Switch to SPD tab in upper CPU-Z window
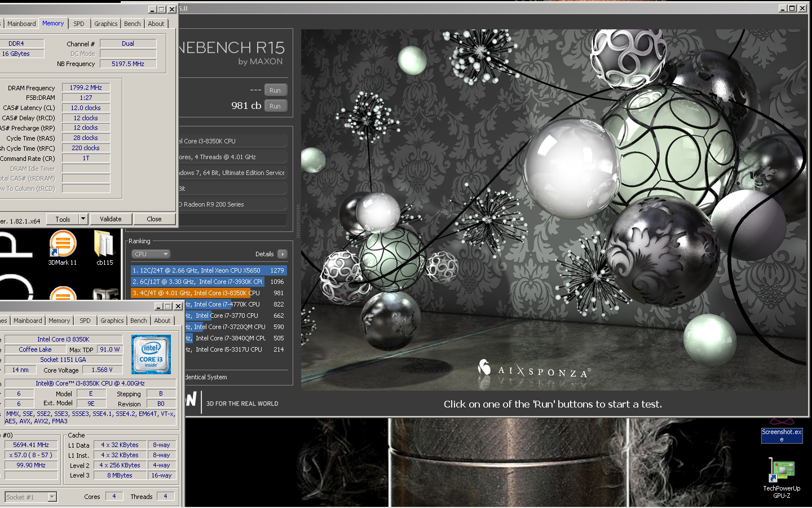The height and width of the screenshot is (508, 812). (x=79, y=24)
